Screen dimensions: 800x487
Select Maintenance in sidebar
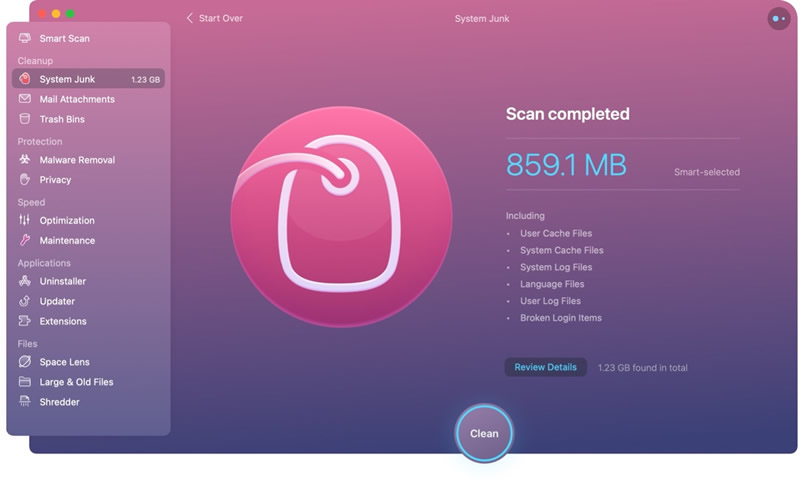88,240
